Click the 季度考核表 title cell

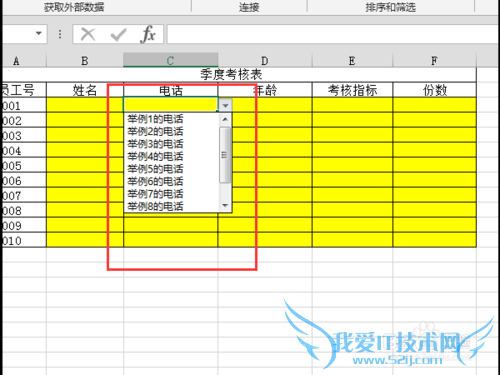pos(239,75)
